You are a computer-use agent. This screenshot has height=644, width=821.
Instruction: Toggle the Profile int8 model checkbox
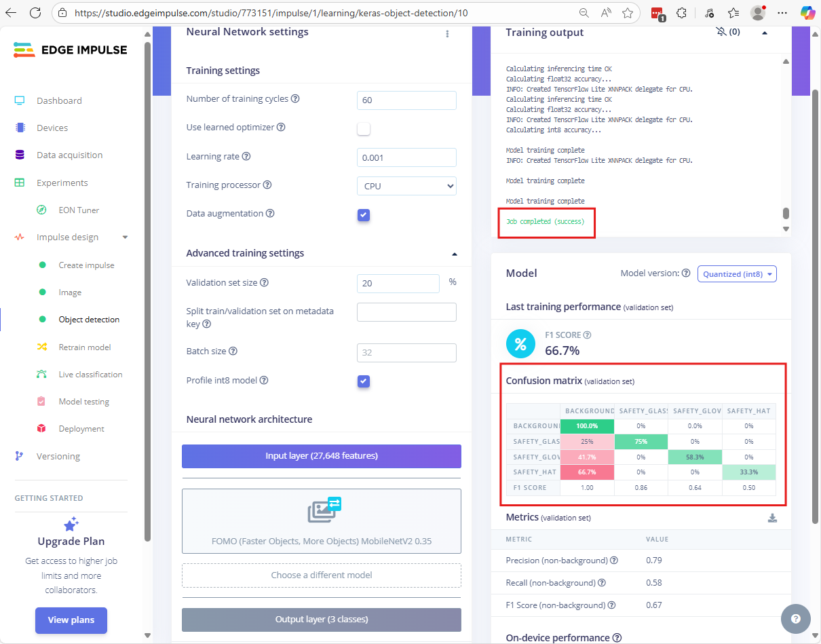coord(364,381)
